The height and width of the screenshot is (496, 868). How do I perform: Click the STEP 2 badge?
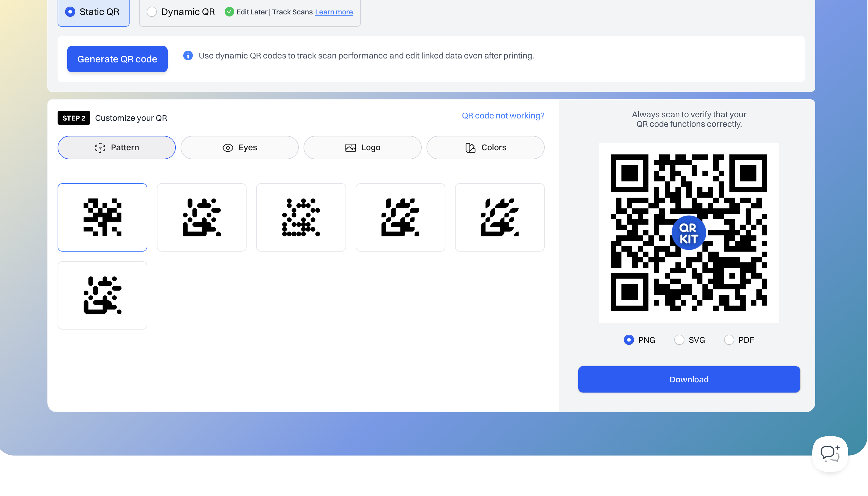73,118
